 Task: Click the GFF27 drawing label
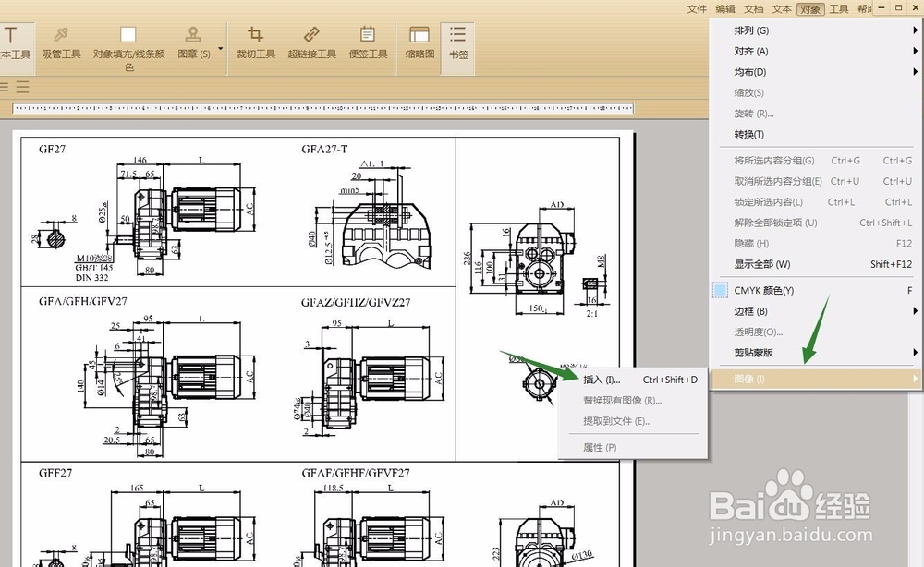pyautogui.click(x=55, y=472)
